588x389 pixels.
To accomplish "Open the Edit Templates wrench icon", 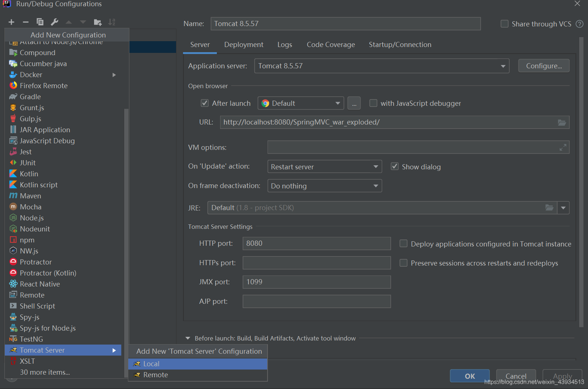I will pyautogui.click(x=54, y=22).
